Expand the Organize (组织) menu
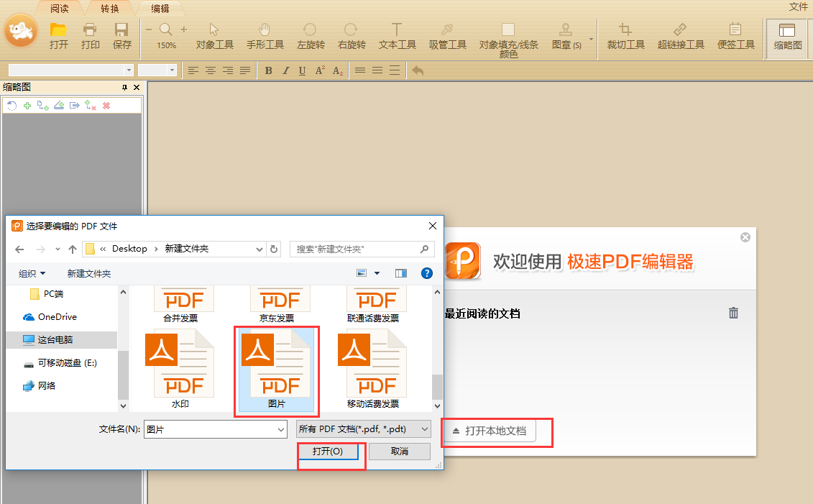813x504 pixels. point(32,274)
